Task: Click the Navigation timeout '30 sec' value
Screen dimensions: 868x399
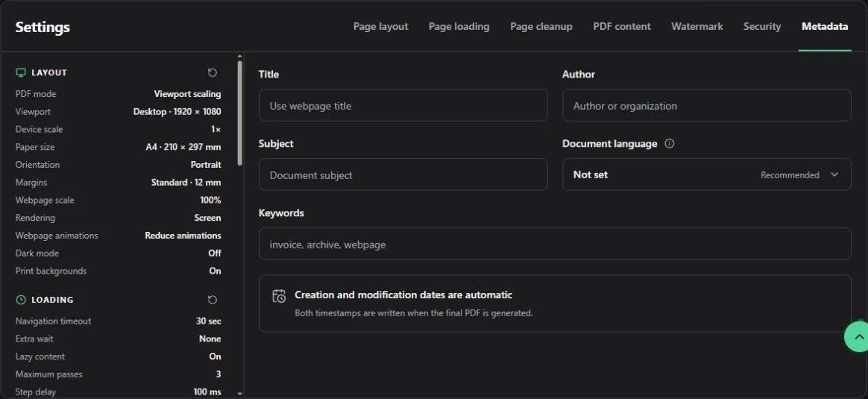Action: [x=208, y=321]
